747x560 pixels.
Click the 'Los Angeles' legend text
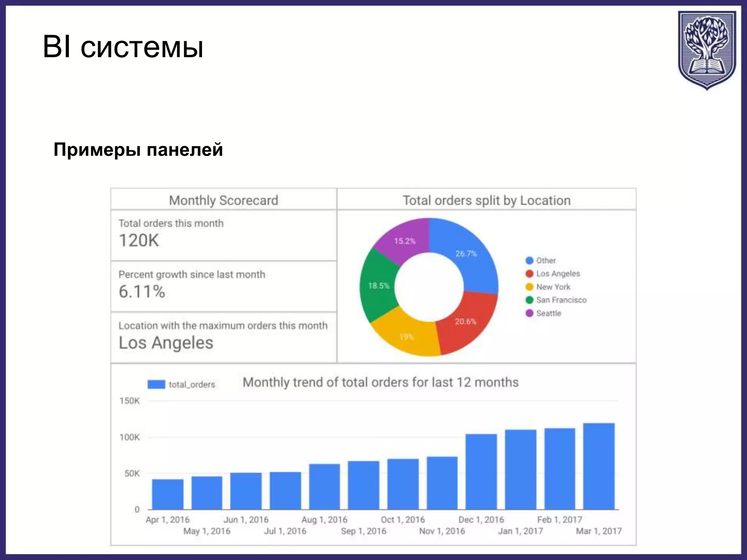[x=558, y=274]
